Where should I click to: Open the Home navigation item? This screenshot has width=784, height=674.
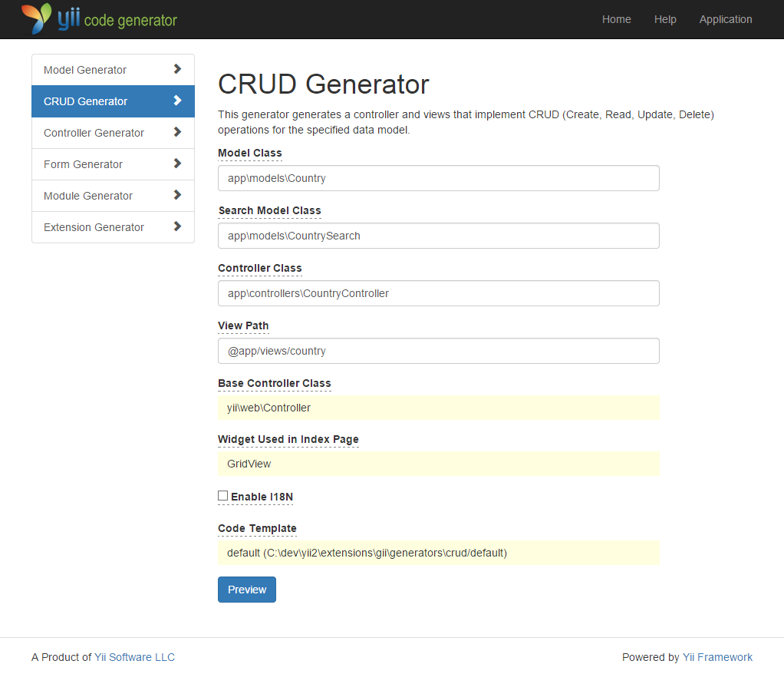pyautogui.click(x=616, y=19)
